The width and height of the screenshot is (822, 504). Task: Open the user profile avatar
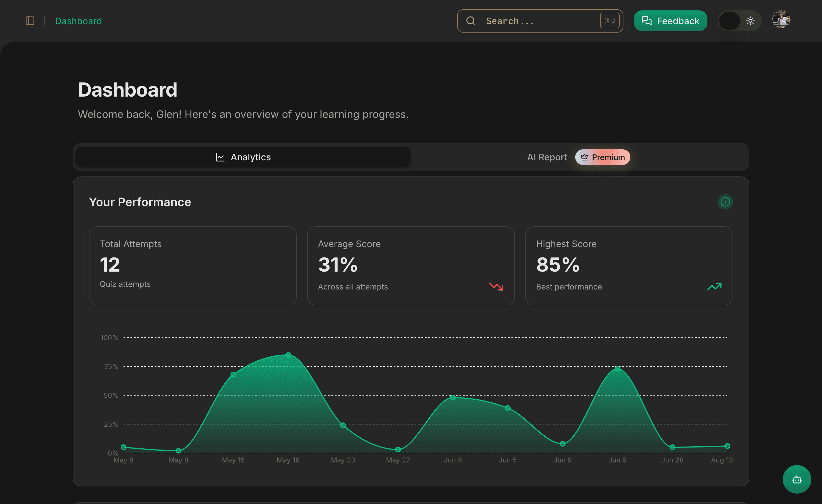coord(781,19)
